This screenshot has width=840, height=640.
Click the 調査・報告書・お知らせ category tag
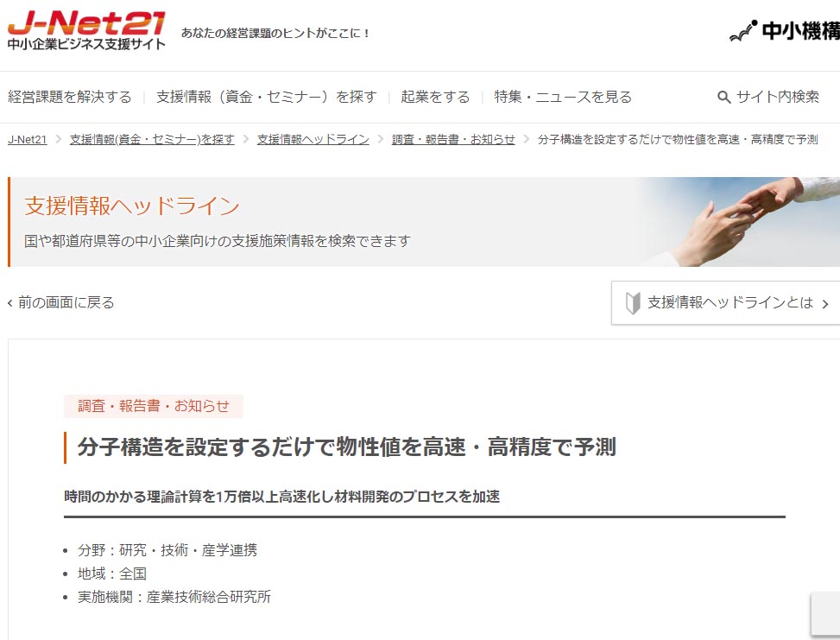tap(153, 406)
